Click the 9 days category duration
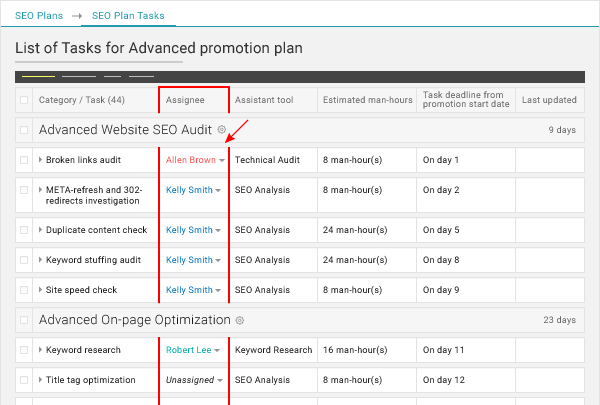Viewport: 600px width, 405px height. (562, 130)
